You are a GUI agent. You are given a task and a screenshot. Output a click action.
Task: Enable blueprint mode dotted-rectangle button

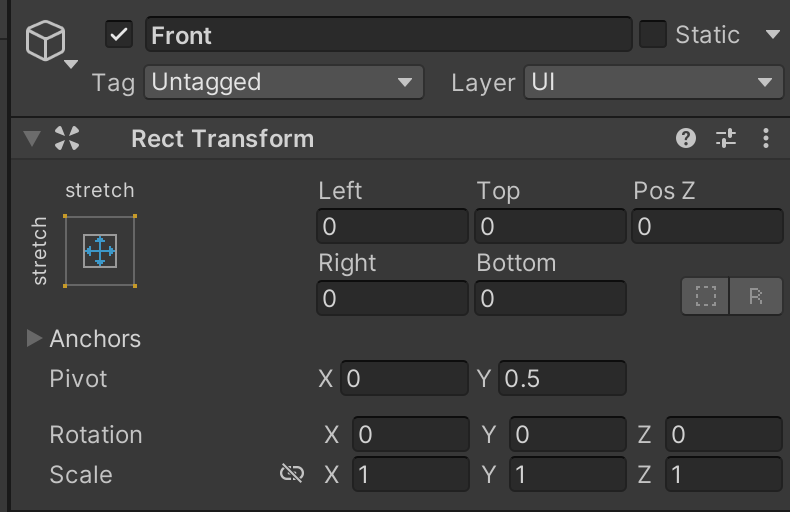(705, 296)
